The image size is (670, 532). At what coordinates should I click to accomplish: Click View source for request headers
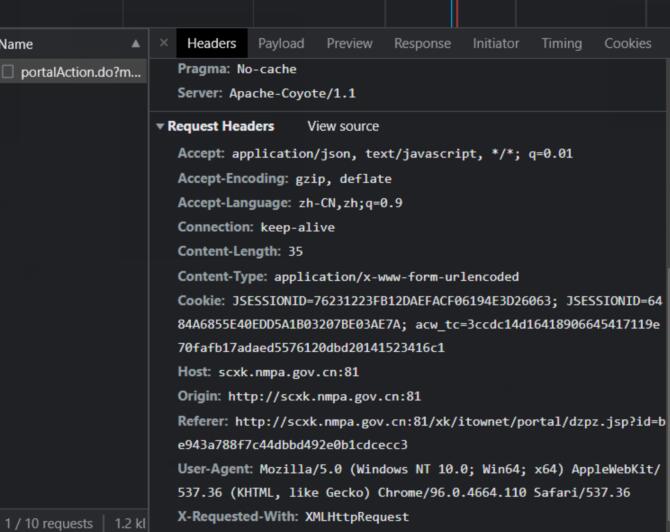click(343, 127)
